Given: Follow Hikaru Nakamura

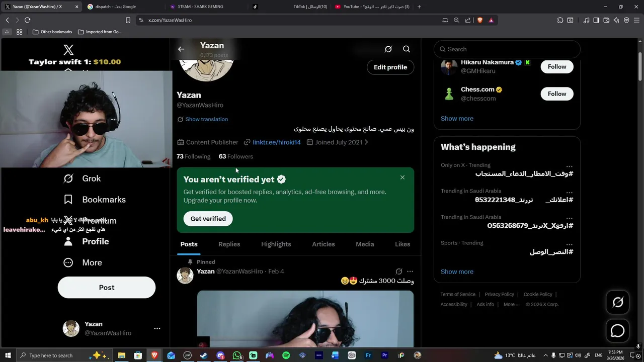Looking at the screenshot, I should tap(557, 66).
